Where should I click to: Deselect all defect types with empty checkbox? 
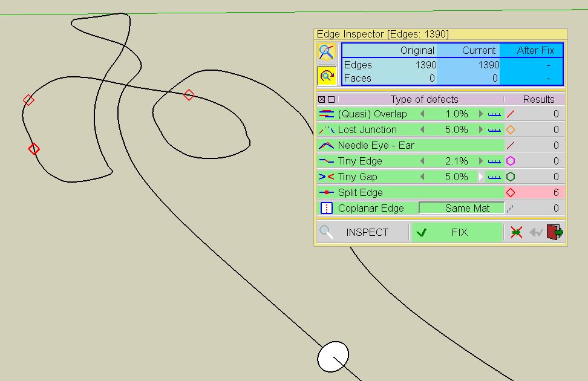click(x=331, y=99)
